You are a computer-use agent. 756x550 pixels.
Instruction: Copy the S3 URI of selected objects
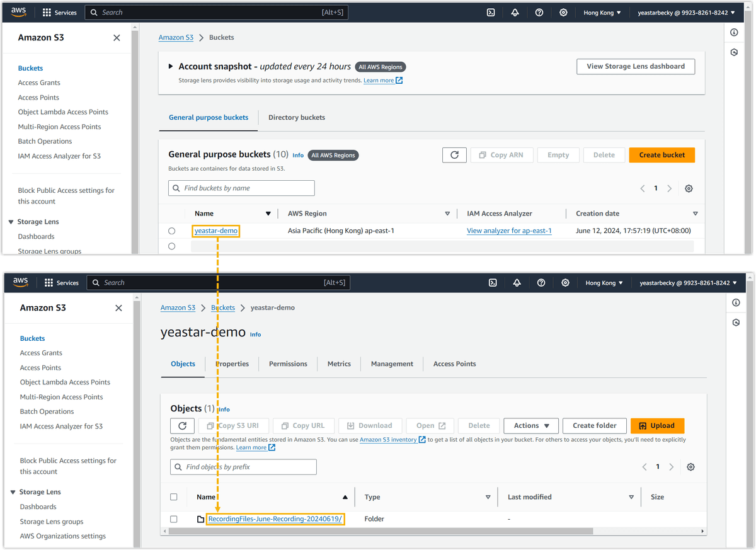click(x=233, y=425)
